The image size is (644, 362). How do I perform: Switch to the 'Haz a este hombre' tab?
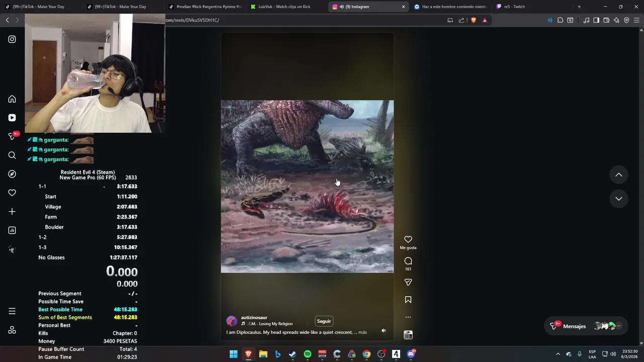[450, 7]
